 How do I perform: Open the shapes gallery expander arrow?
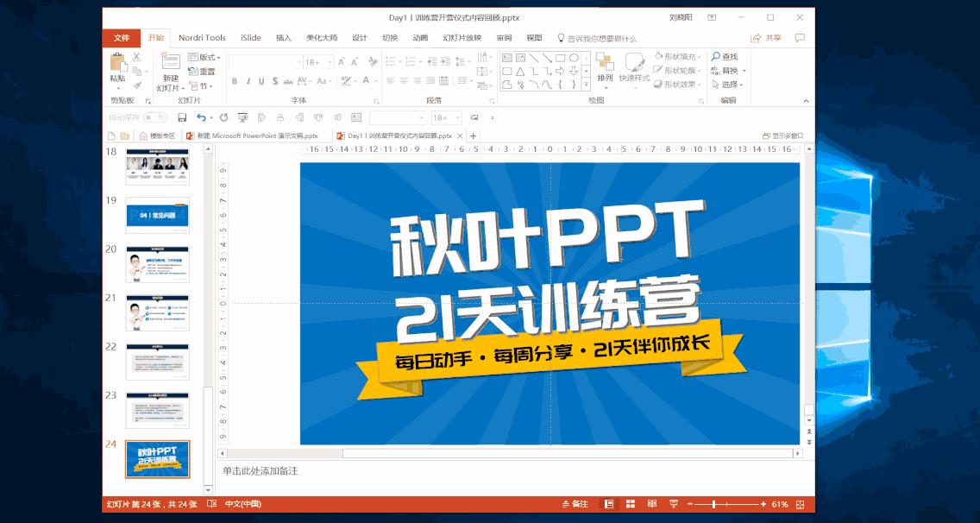pos(586,84)
